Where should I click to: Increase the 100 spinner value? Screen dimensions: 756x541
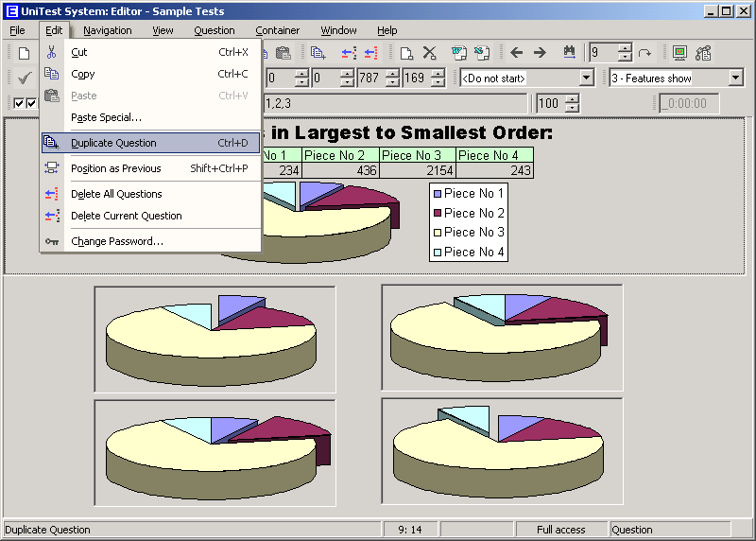coord(572,98)
